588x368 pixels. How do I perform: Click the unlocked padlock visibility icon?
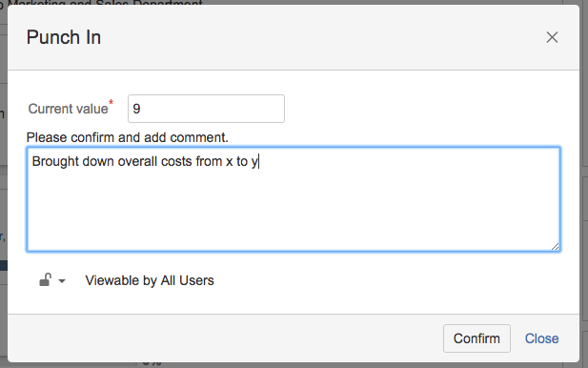(x=45, y=280)
